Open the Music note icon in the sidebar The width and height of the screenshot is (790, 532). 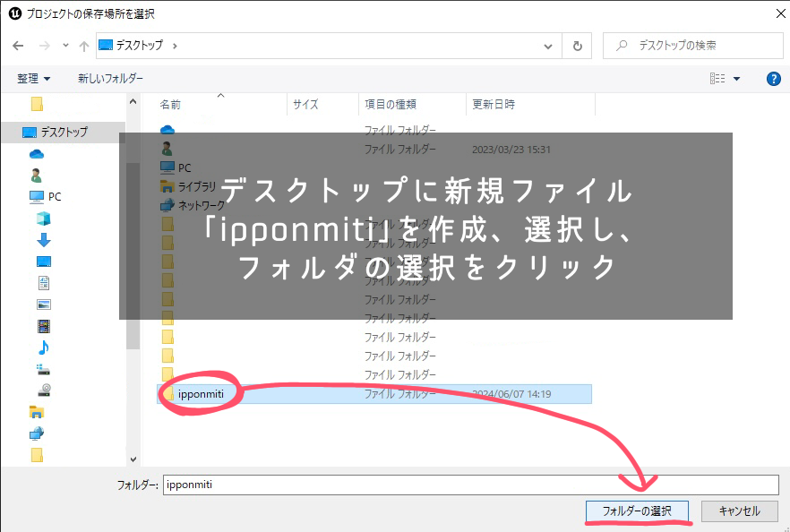43,348
